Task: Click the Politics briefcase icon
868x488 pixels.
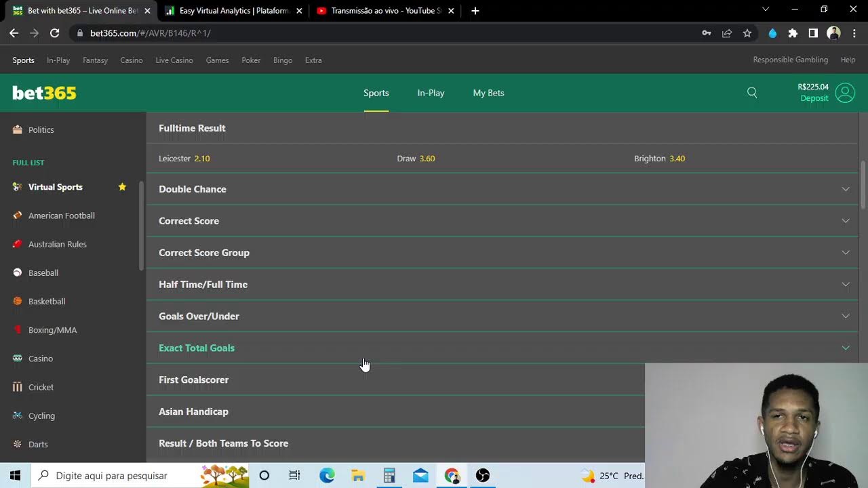Action: 18,129
